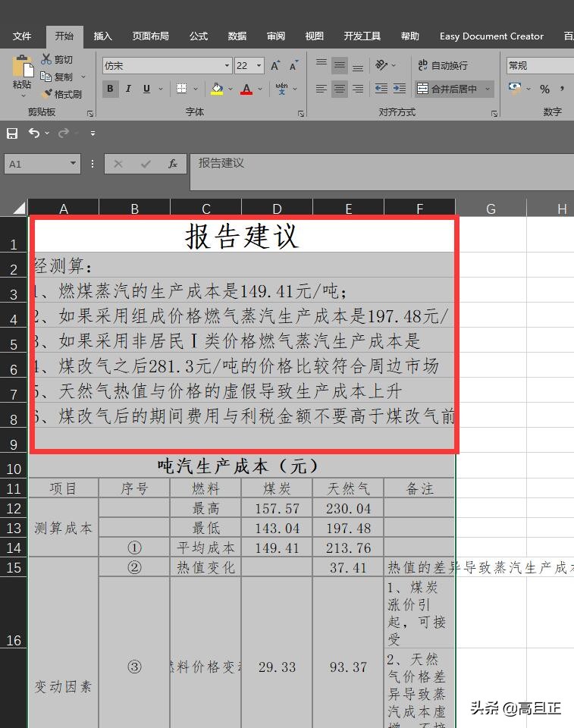Open the 文件 File tab
Screen dimensions: 574x728
[x=22, y=36]
